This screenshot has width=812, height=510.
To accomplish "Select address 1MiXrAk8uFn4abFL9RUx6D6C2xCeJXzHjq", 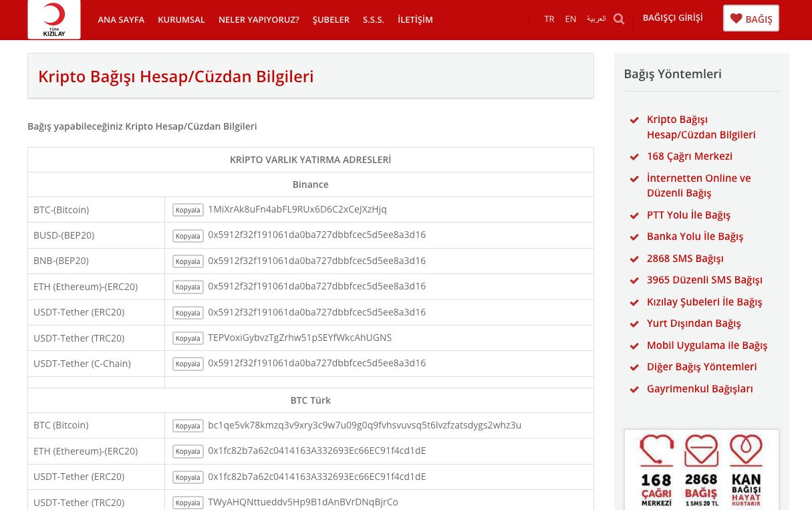I will [x=297, y=209].
